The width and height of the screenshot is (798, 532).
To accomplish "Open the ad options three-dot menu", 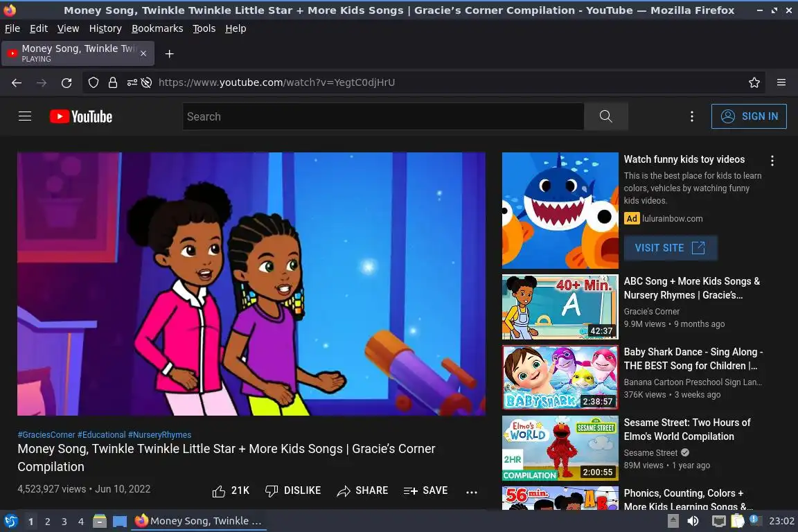I will pyautogui.click(x=772, y=161).
